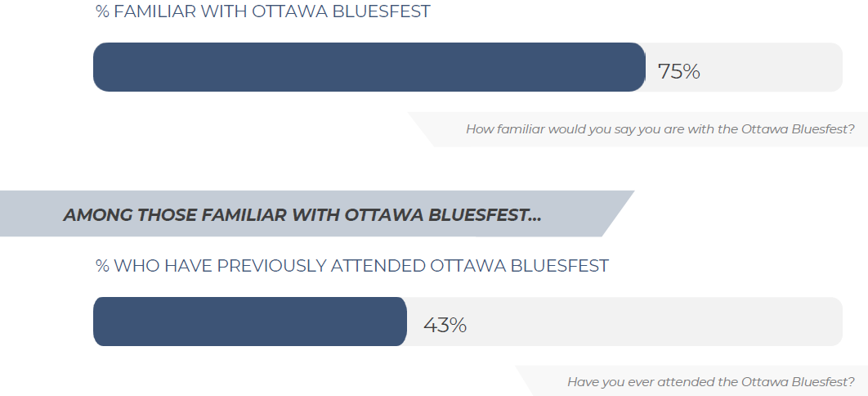Click the percent sign starting the attended heading
Viewport: 868px width, 396px height.
click(x=102, y=266)
